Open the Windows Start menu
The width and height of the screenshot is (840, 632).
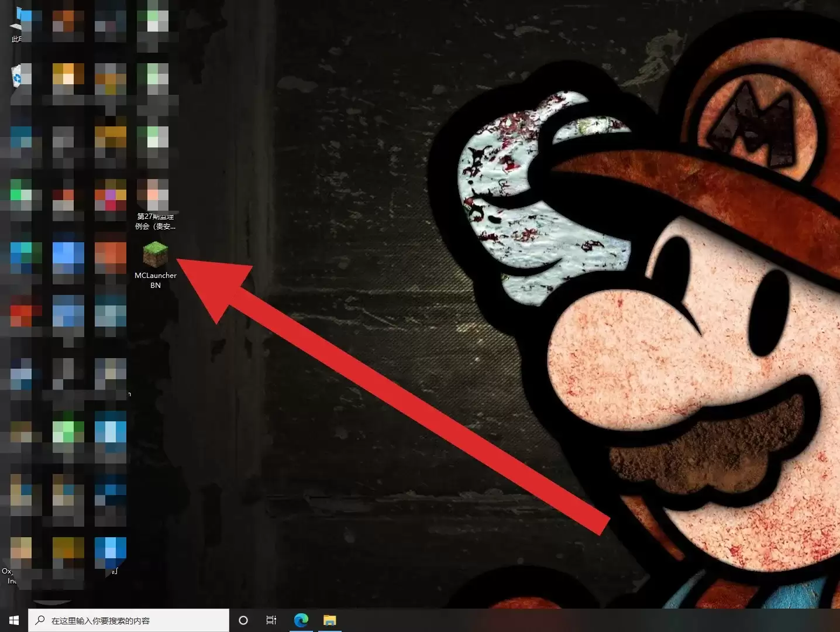(x=14, y=620)
